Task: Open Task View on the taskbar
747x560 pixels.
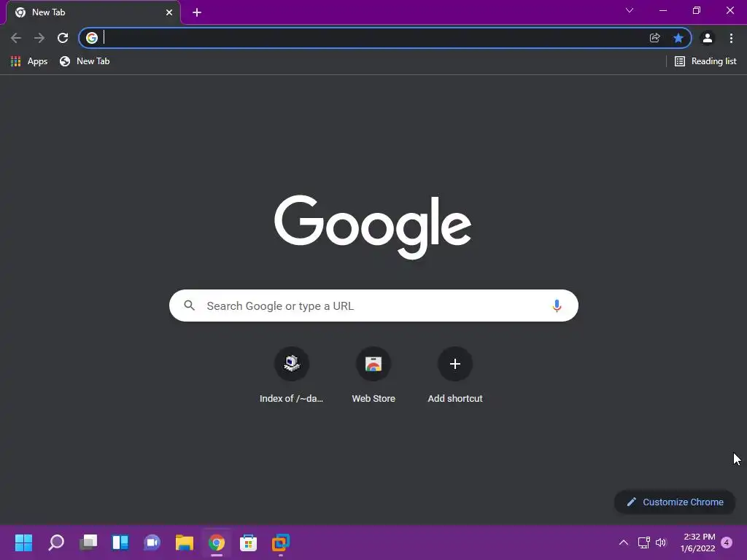Action: pos(88,542)
